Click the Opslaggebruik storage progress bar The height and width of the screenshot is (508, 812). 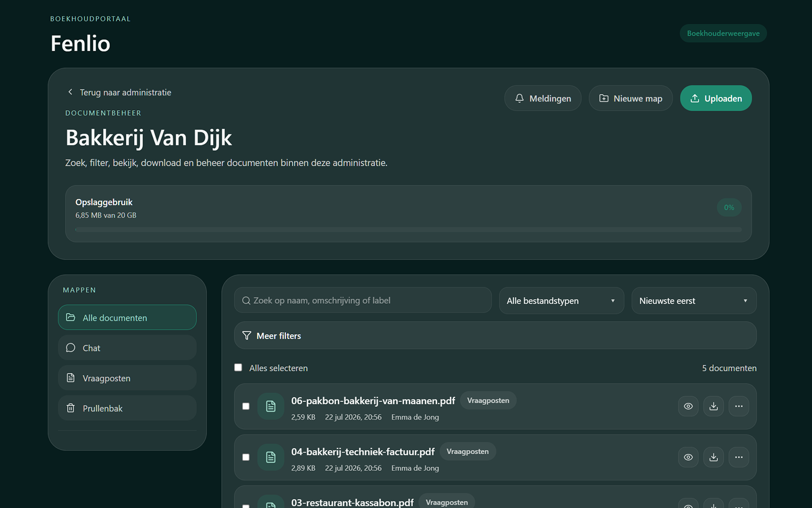409,230
